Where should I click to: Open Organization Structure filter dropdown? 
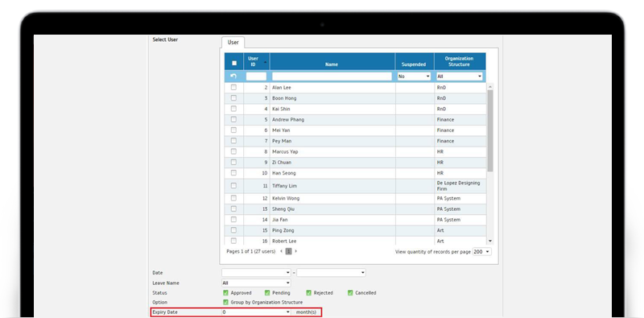pyautogui.click(x=459, y=76)
